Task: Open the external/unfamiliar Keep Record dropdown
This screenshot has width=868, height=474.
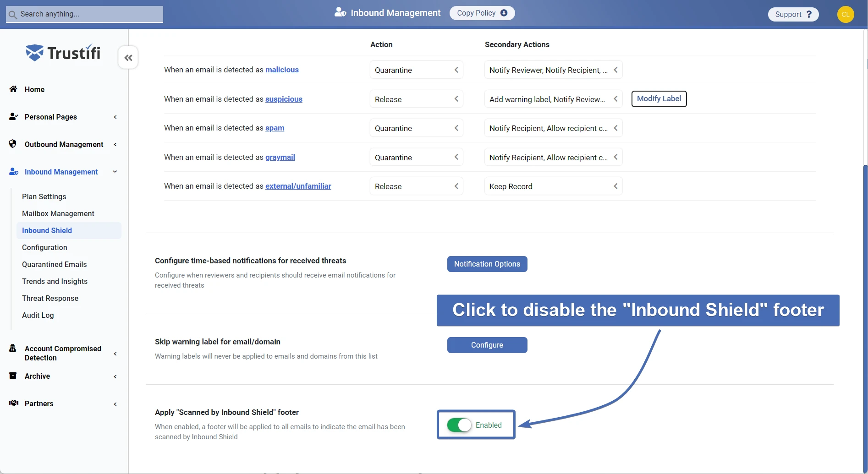Action: [x=553, y=186]
